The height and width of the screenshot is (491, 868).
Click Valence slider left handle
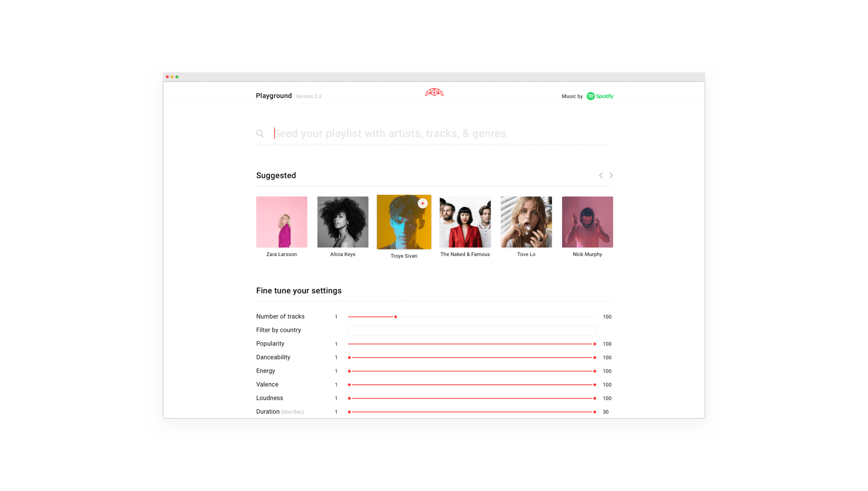[349, 385]
